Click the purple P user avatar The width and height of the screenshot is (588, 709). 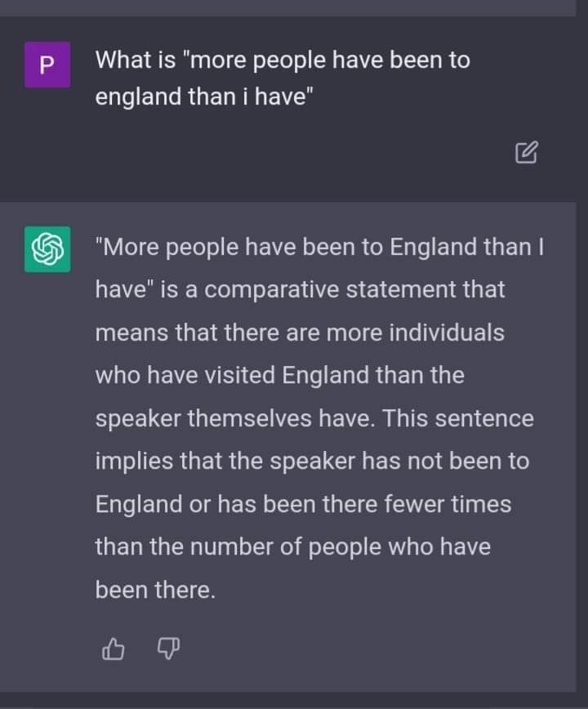click(47, 66)
